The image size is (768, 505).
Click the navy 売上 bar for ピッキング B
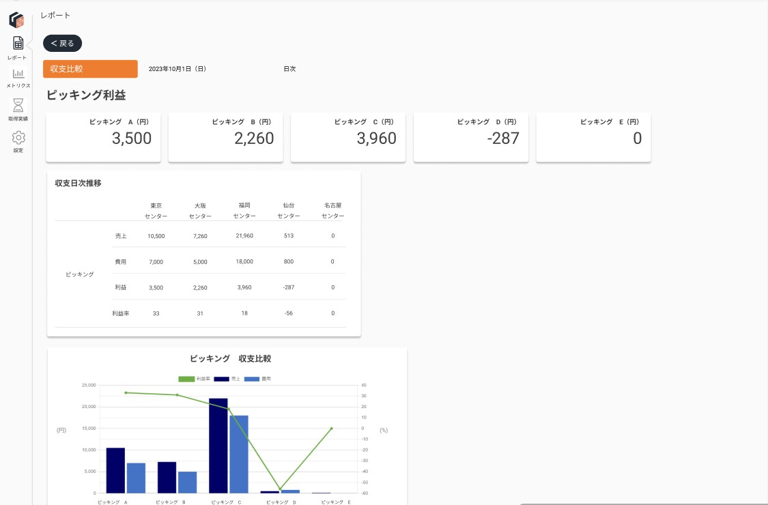click(167, 478)
